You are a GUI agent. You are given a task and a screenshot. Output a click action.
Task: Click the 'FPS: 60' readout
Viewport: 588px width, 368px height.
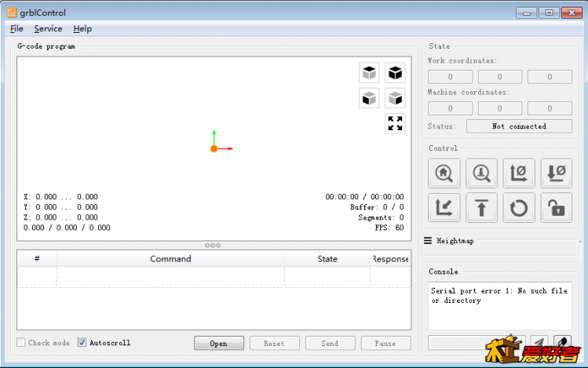[x=389, y=228]
